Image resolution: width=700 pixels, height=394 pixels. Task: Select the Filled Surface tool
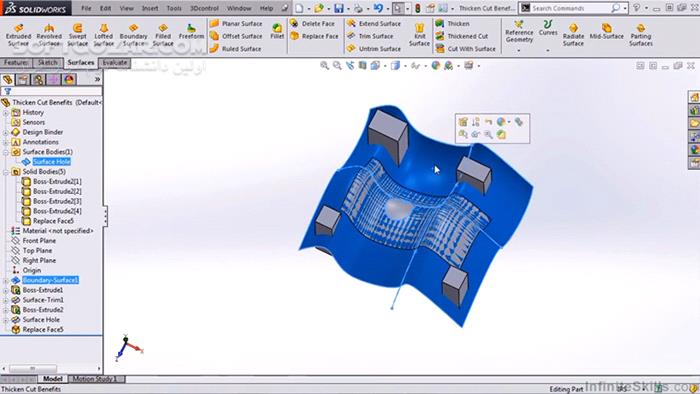point(162,35)
